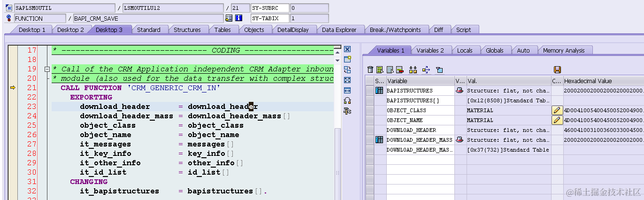The width and height of the screenshot is (644, 200).
Task: Click the headset services icon
Action: pyautogui.click(x=347, y=101)
